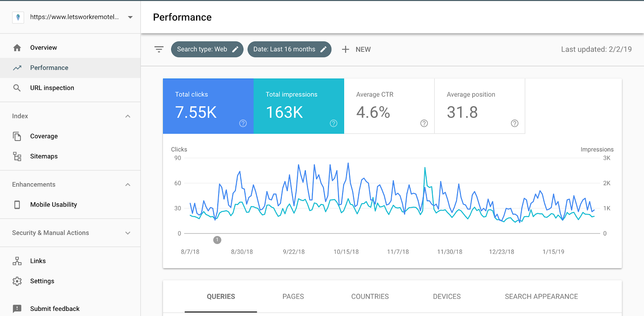Add a new filter with NEW
This screenshot has width=644, height=316.
tap(356, 50)
